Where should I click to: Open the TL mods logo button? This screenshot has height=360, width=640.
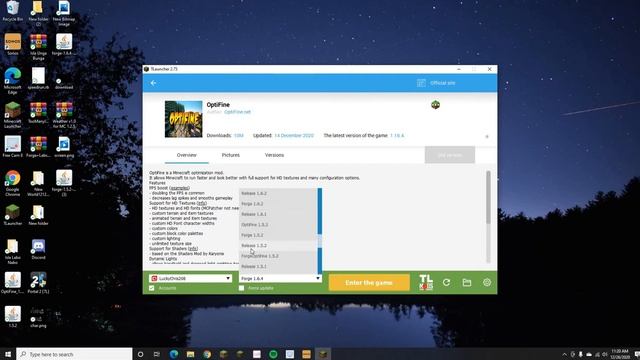click(x=426, y=282)
